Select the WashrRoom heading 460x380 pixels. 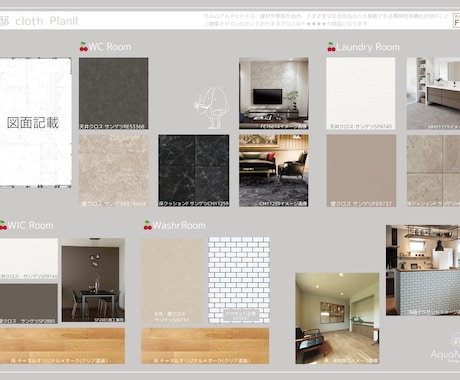pos(179,225)
